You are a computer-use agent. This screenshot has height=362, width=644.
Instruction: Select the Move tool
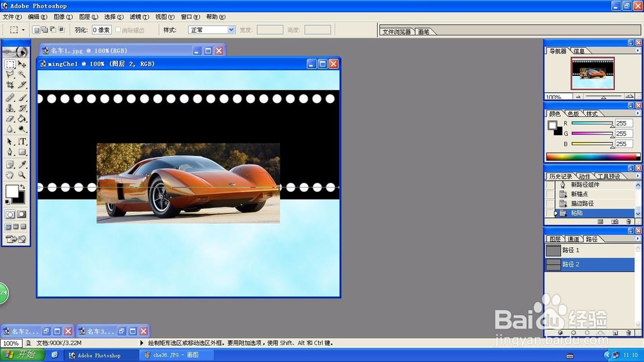22,64
